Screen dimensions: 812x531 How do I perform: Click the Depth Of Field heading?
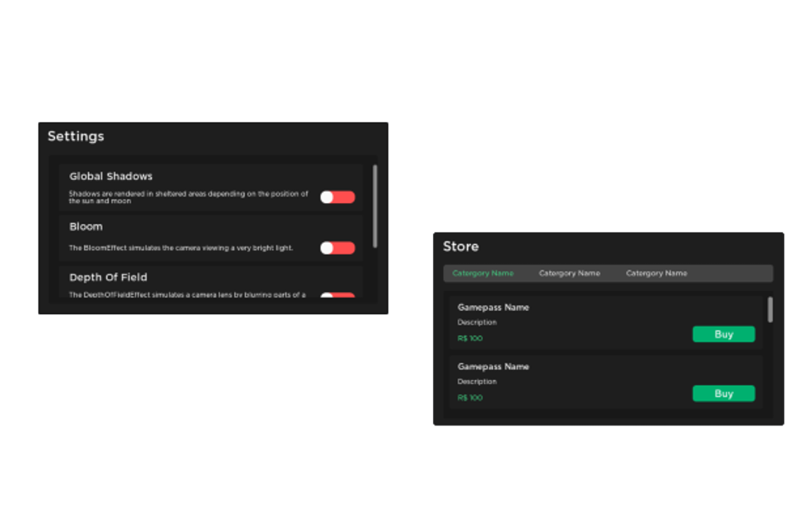[x=108, y=277]
